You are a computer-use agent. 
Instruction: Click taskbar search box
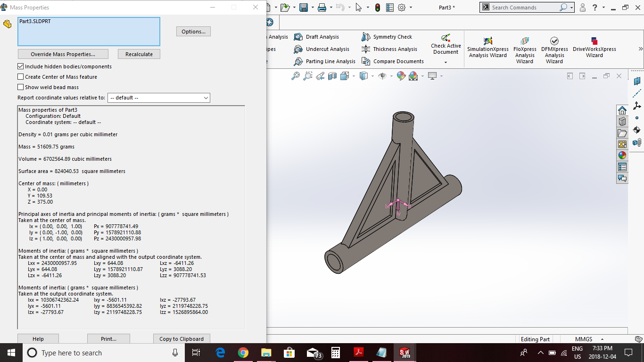pos(104,353)
